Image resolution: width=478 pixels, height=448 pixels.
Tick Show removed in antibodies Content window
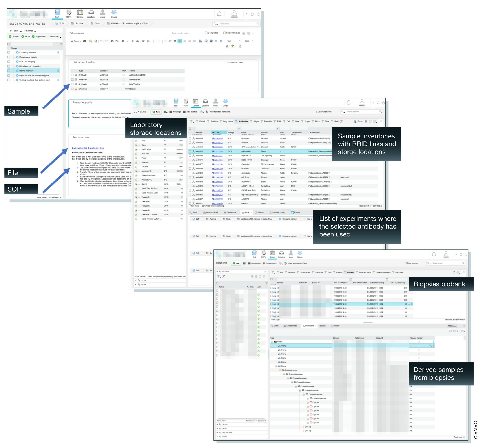click(317, 112)
